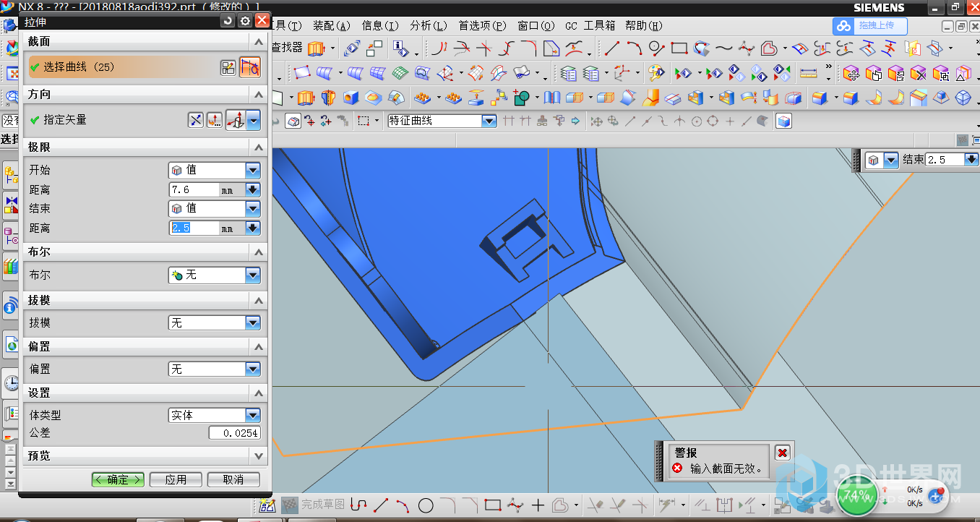Open the GC 工具箱 menu
The image size is (980, 522).
(590, 25)
